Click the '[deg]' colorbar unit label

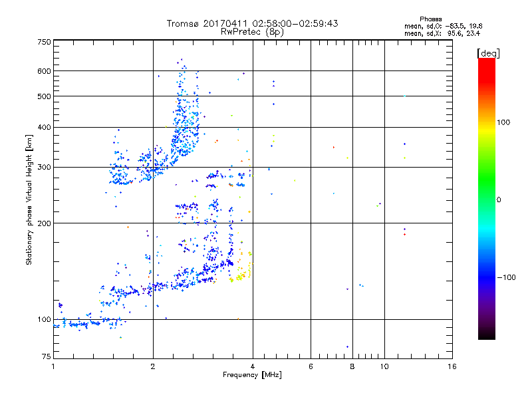point(488,53)
